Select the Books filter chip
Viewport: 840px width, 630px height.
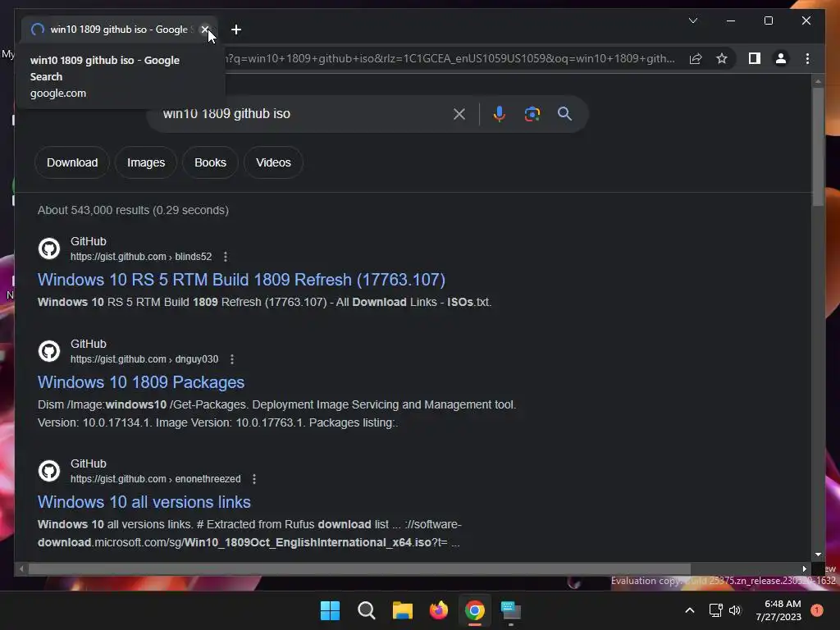point(210,162)
